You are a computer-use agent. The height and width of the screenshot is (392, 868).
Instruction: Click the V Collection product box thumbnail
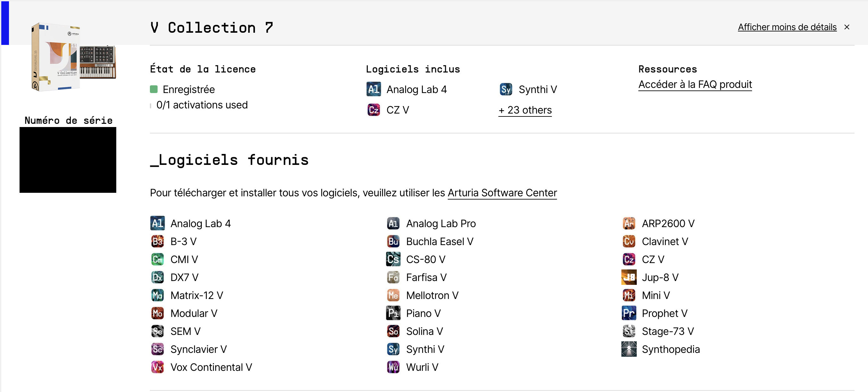tap(73, 57)
